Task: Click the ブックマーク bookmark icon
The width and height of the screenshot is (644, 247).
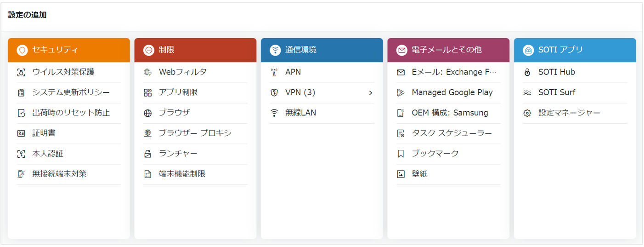Action: pos(401,154)
